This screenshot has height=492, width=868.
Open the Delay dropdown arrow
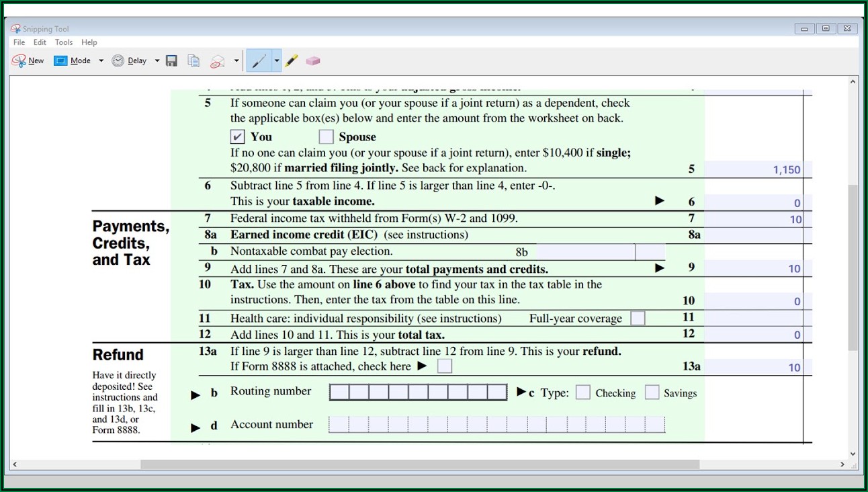pos(157,60)
